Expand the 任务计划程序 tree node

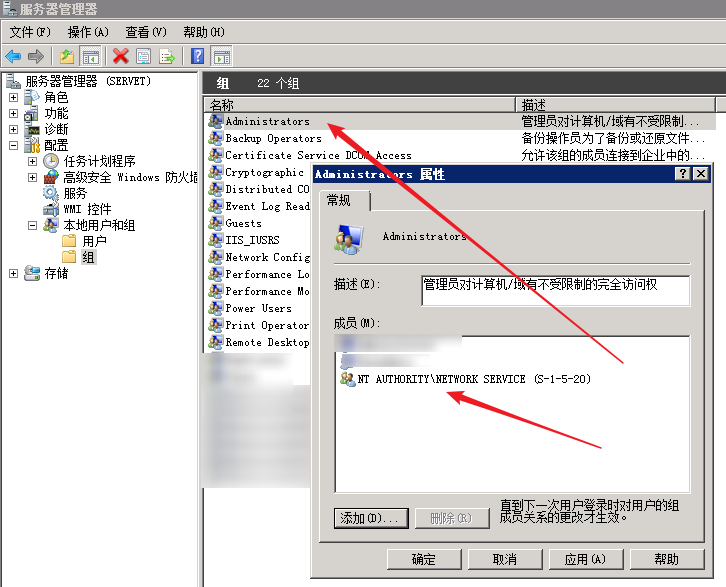tap(32, 161)
